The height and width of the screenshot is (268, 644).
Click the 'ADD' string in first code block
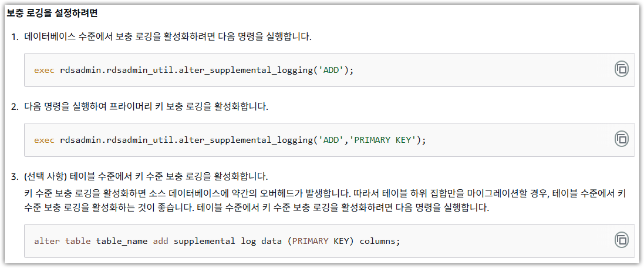(x=332, y=70)
